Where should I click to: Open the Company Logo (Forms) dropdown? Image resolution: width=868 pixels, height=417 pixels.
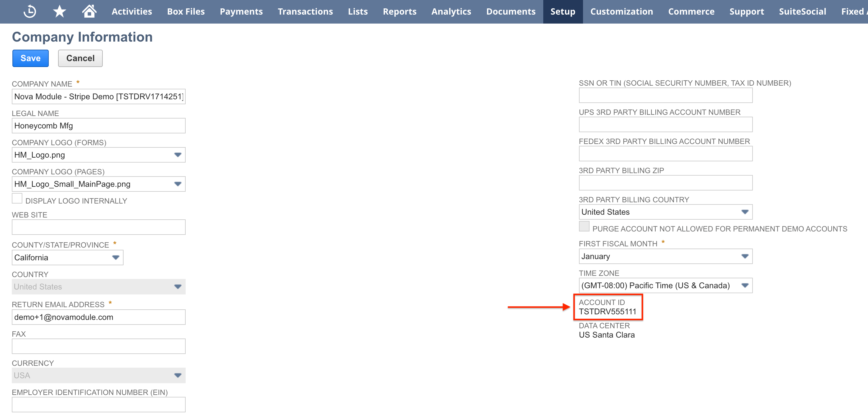point(178,155)
